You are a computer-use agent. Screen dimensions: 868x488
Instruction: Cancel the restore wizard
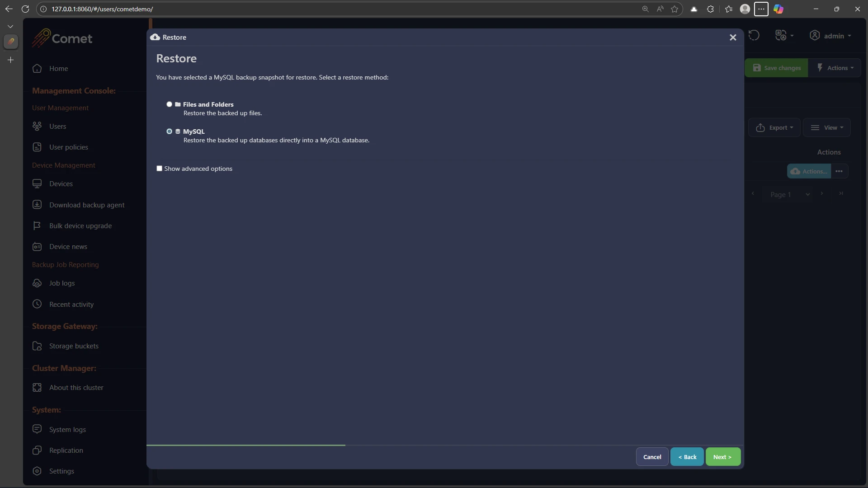point(652,457)
